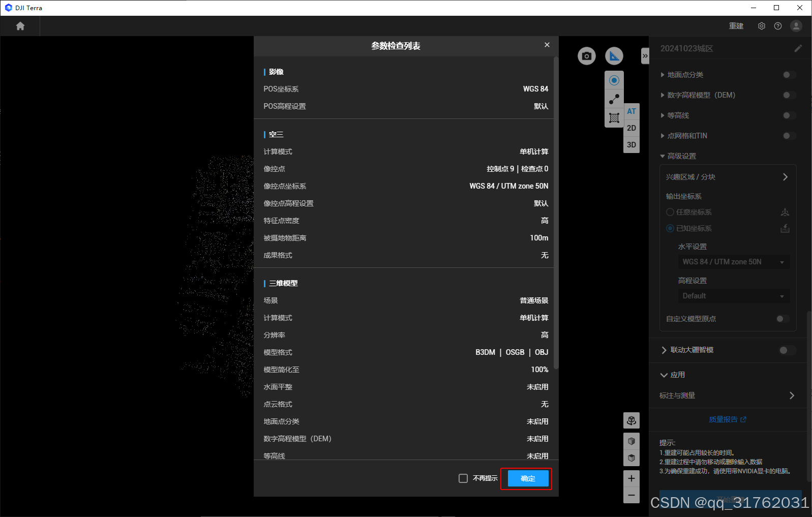Toggle the 地面点分类 switch
Screen dimensions: 812x517
[789, 75]
